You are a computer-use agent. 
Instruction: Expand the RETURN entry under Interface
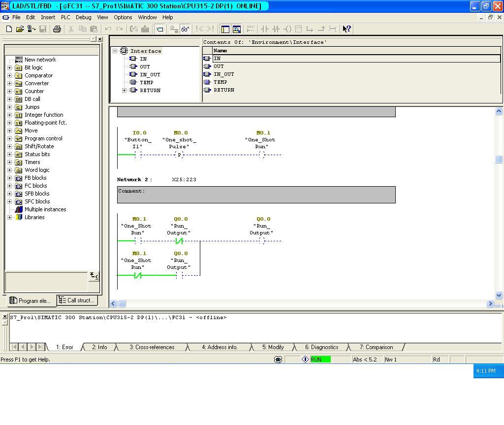[x=125, y=90]
